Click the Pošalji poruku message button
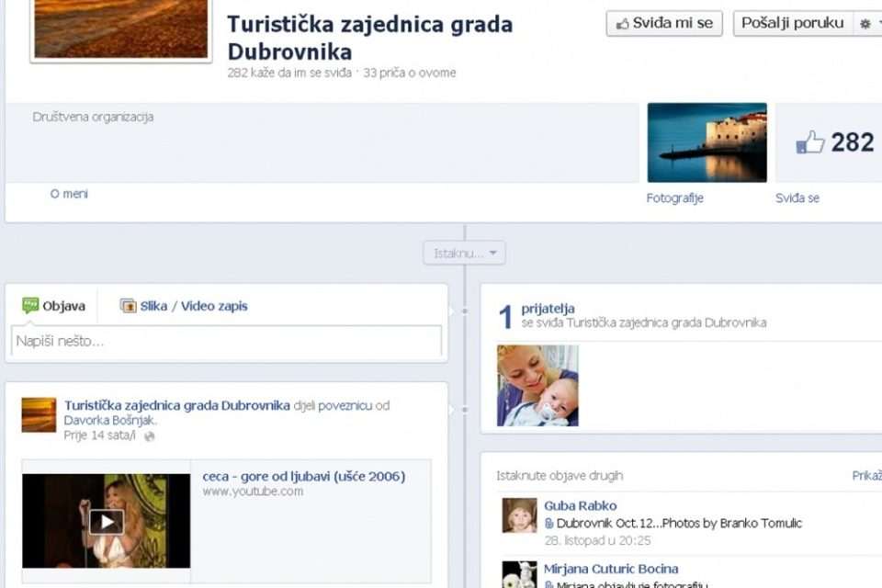This screenshot has width=882, height=588. [793, 24]
